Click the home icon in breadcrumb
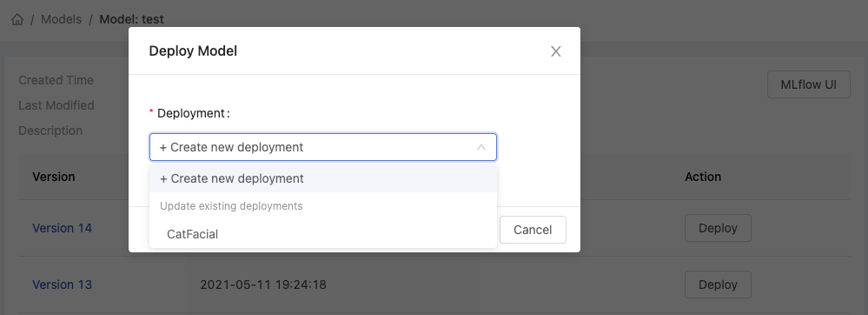The image size is (868, 315). tap(17, 19)
